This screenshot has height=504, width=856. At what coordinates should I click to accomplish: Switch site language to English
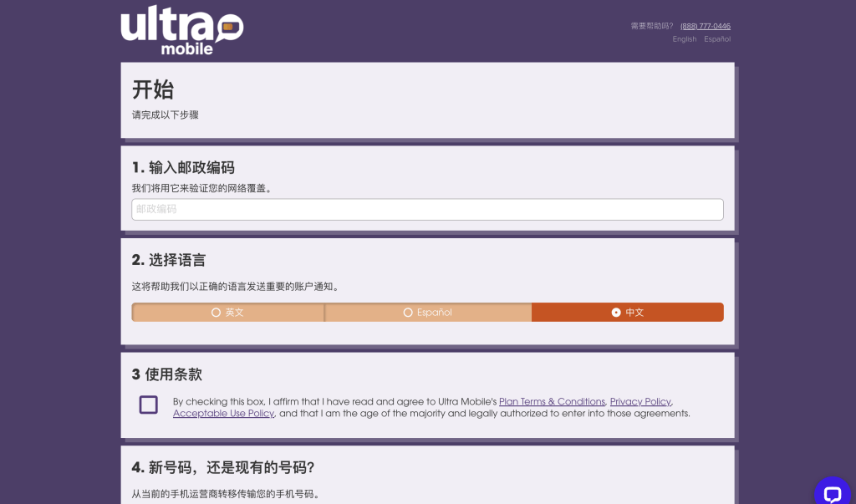pos(684,38)
